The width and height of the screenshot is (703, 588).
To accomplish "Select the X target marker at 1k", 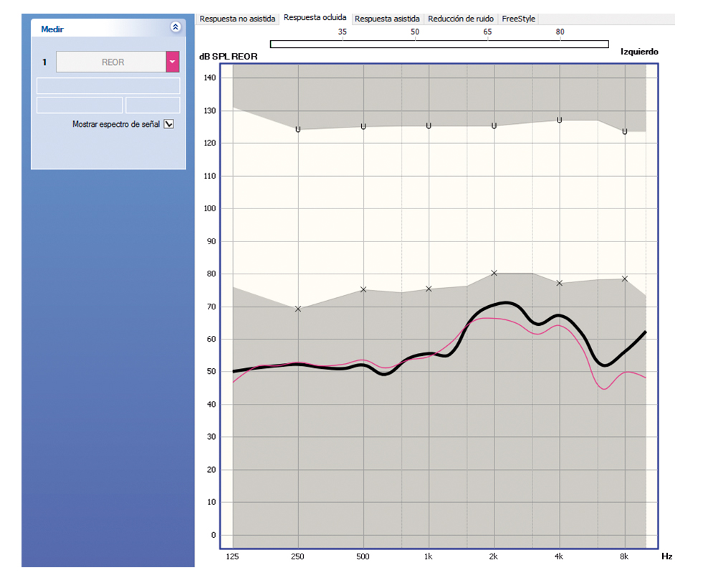I will (429, 289).
